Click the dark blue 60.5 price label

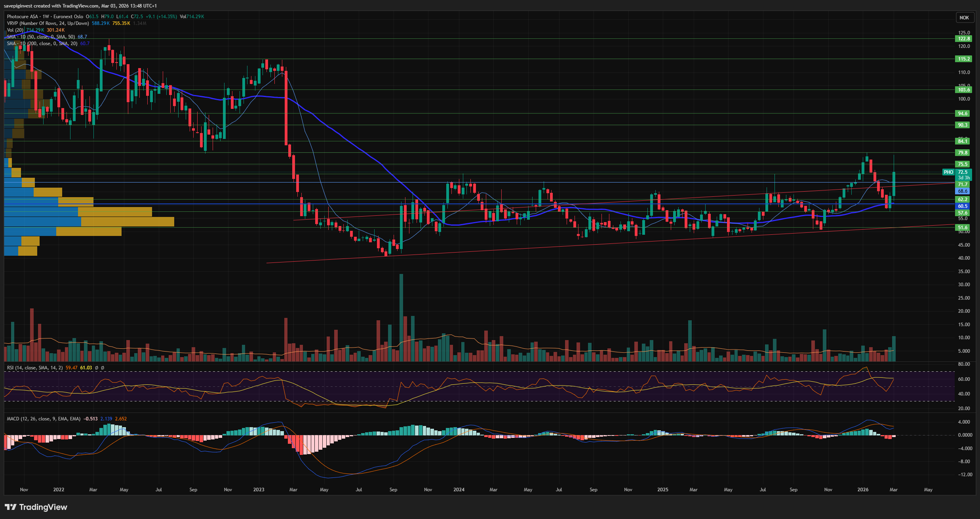tap(962, 206)
